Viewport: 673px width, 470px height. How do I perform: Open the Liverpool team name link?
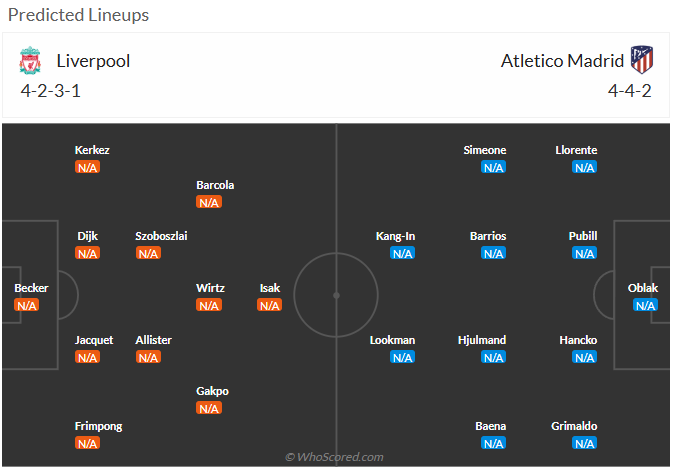(93, 61)
